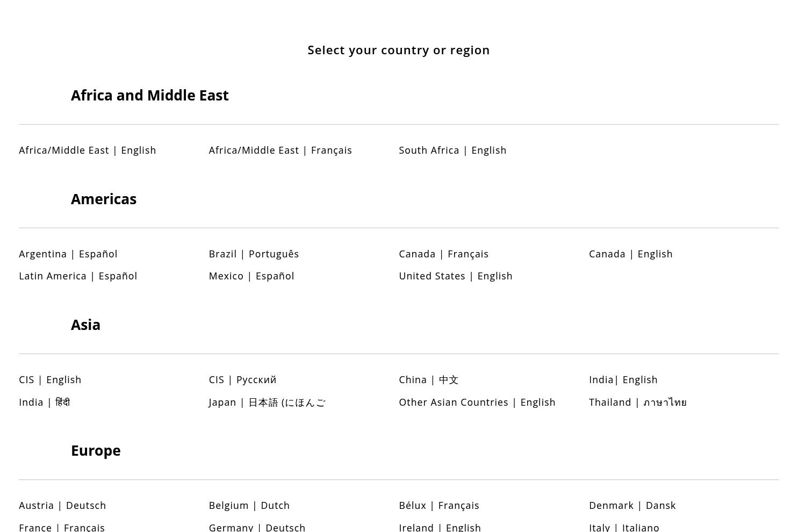Screen dimensions: 798x532
Task: Select Africa/Middle East | English
Action: tap(88, 150)
